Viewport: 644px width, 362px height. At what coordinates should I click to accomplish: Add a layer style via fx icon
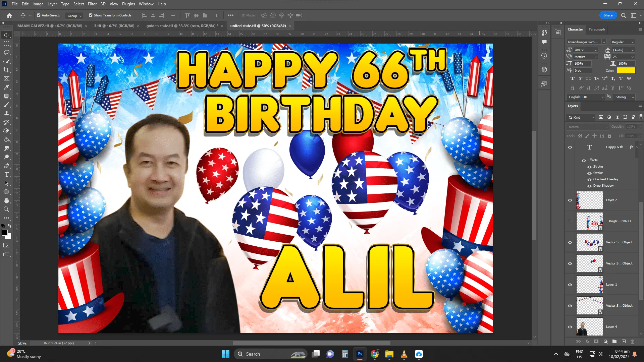point(587,342)
